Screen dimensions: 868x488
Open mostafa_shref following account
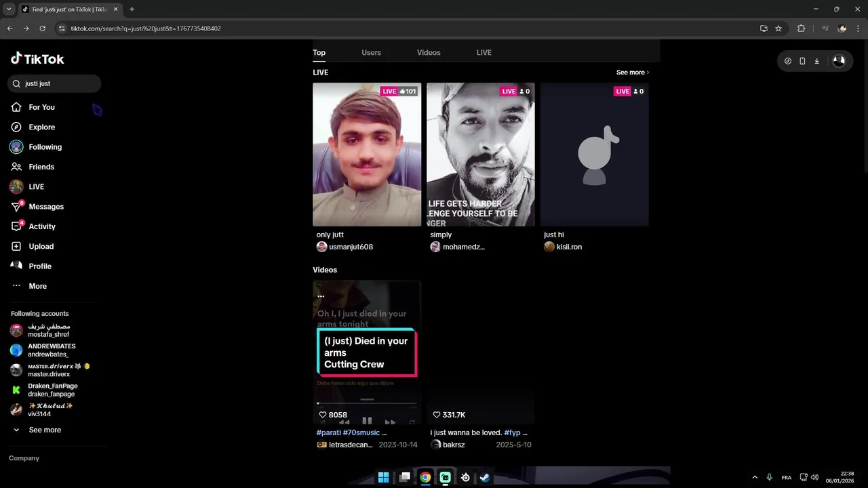[x=49, y=331]
